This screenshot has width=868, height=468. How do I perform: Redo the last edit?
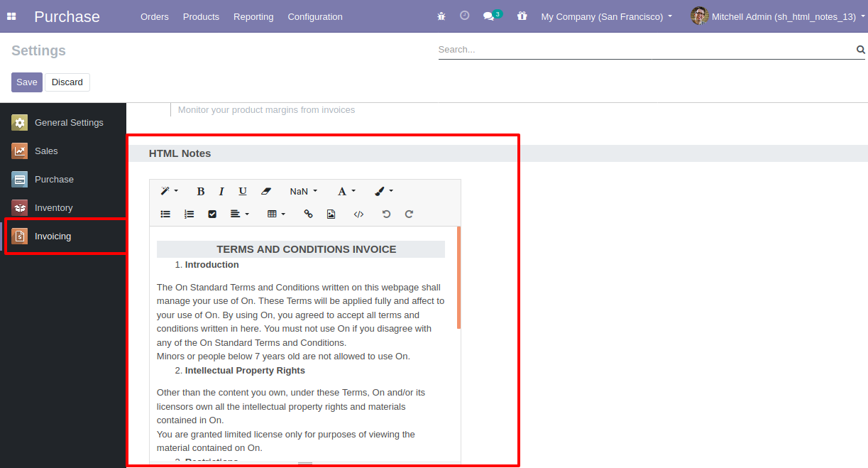(409, 214)
